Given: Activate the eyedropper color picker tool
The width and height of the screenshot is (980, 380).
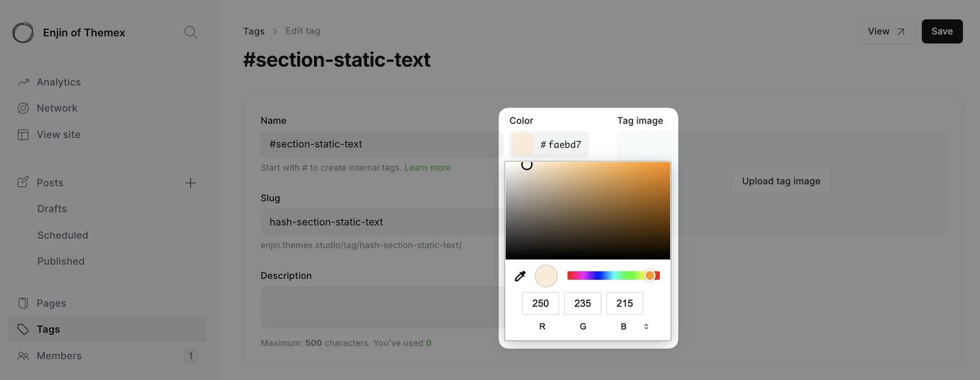Looking at the screenshot, I should [x=520, y=276].
